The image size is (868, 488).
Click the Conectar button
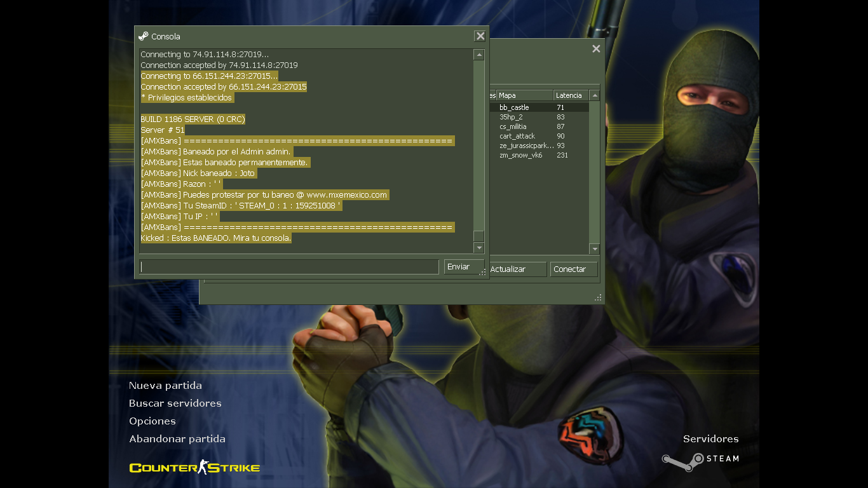click(574, 269)
